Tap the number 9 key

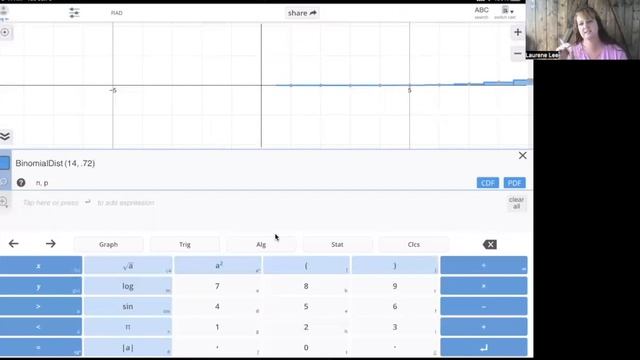[x=395, y=286]
